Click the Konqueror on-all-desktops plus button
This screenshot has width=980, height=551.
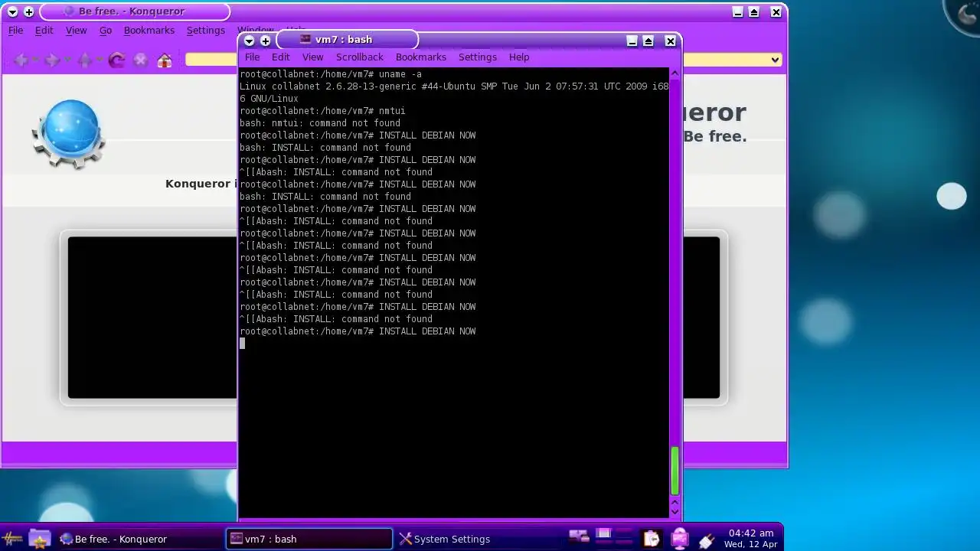pyautogui.click(x=29, y=12)
